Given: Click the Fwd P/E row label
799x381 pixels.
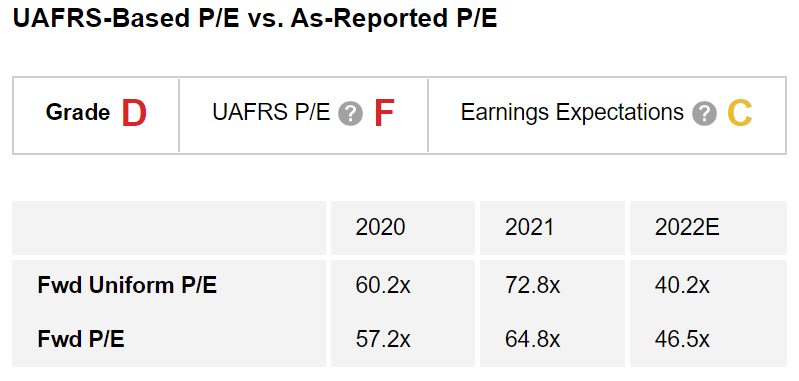Looking at the screenshot, I should click(81, 339).
